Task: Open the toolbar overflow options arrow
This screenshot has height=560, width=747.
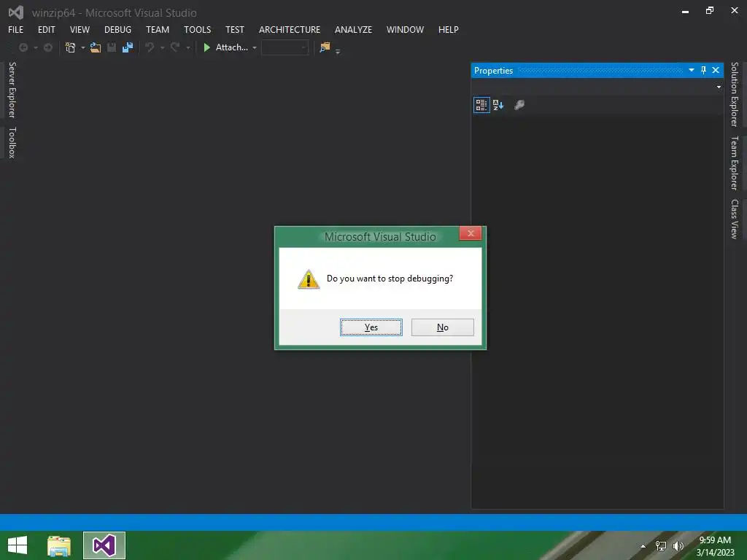Action: tap(338, 51)
